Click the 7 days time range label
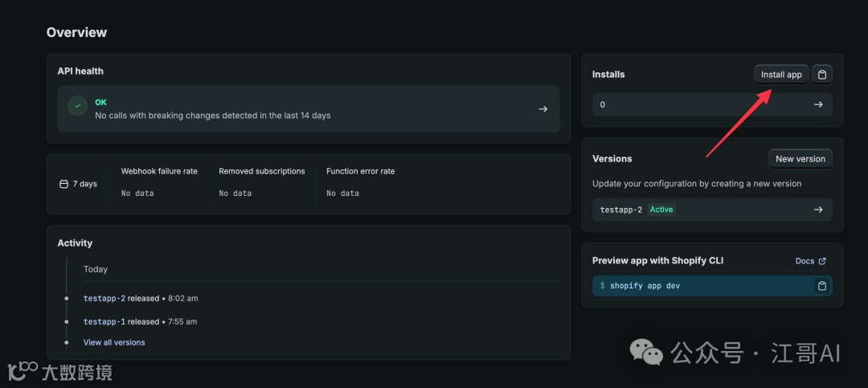The height and width of the screenshot is (388, 868). (84, 184)
